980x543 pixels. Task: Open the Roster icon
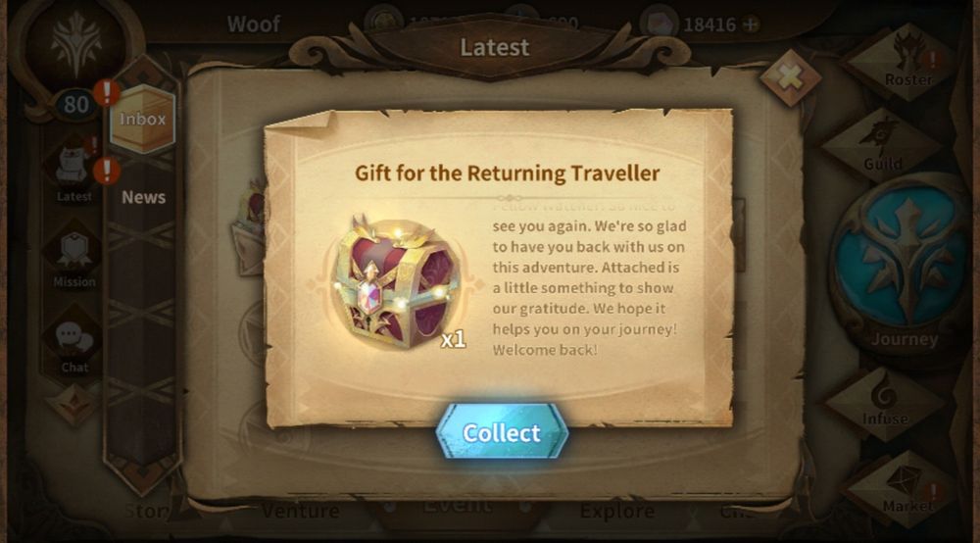click(907, 61)
